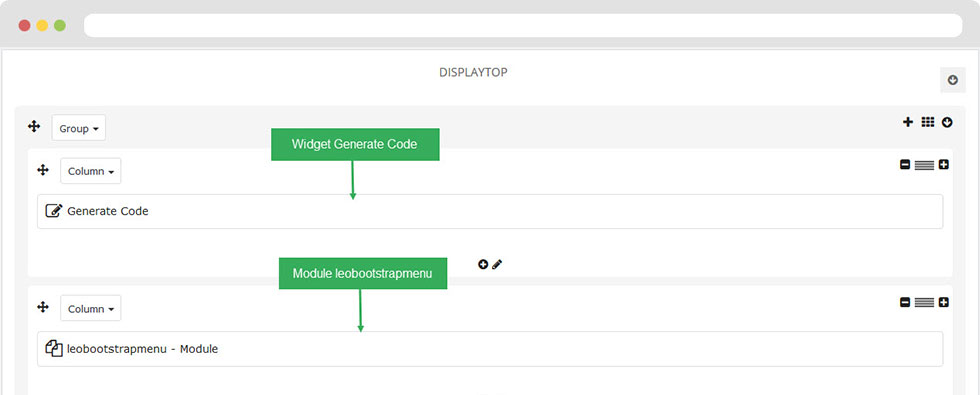Click the pencil edit icon below widget
The width and height of the screenshot is (980, 395).
497,264
